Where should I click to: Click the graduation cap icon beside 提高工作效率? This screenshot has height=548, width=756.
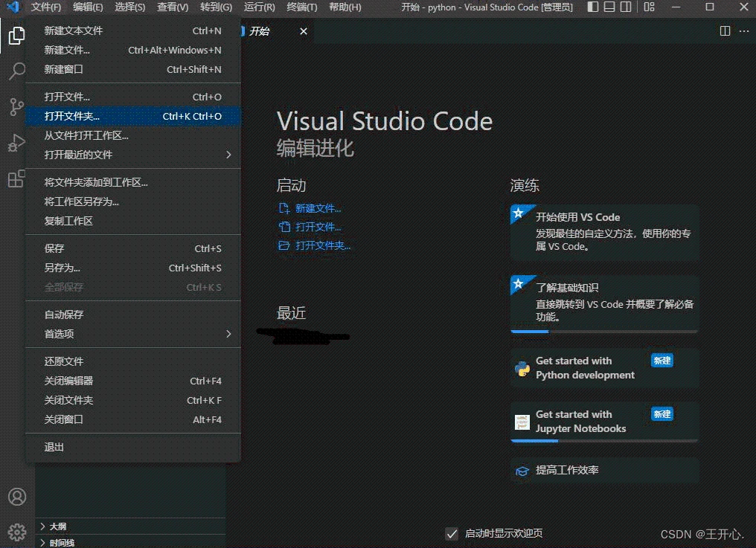point(522,471)
